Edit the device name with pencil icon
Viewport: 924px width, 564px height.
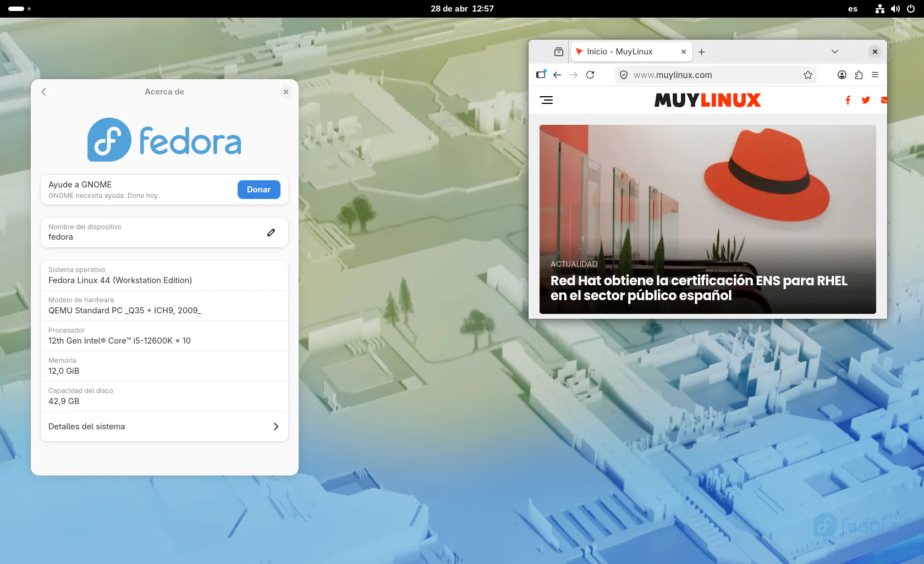point(271,233)
